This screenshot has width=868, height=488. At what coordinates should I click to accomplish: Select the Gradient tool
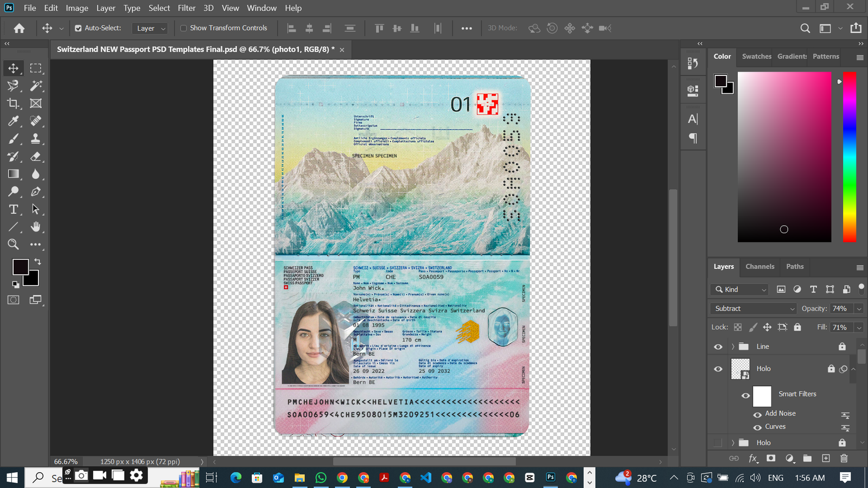pos(13,174)
